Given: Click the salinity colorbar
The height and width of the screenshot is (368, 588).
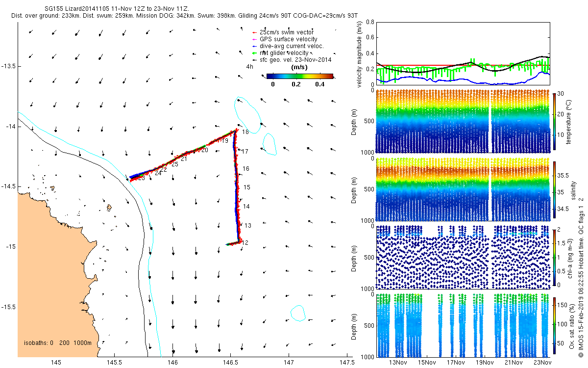Looking at the screenshot, I should [x=554, y=189].
